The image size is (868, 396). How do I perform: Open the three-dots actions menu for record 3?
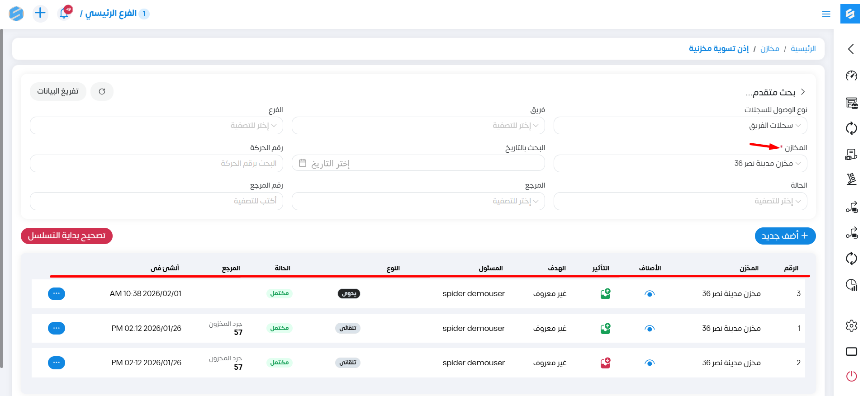pyautogui.click(x=57, y=294)
